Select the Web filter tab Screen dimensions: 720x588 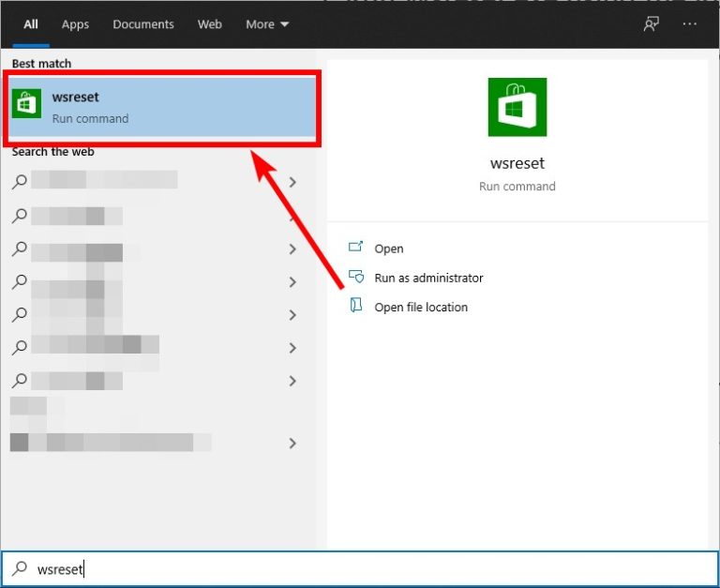210,23
